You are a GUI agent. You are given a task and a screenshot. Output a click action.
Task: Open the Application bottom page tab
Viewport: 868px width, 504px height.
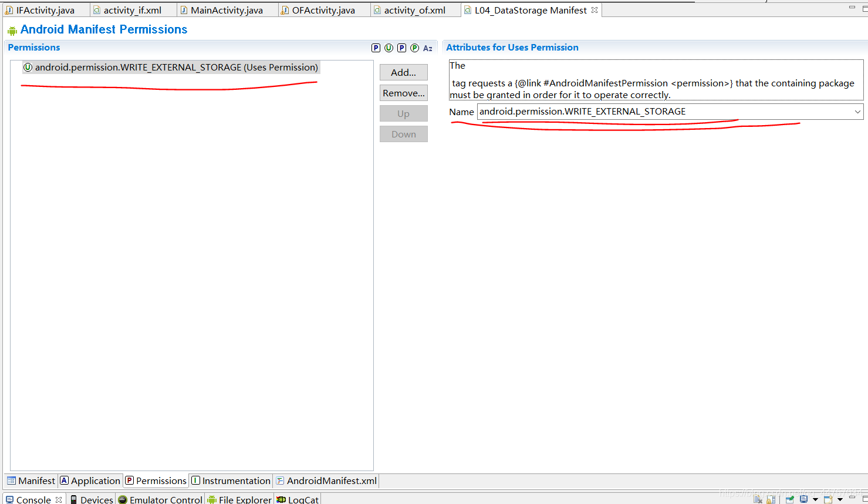(x=90, y=481)
